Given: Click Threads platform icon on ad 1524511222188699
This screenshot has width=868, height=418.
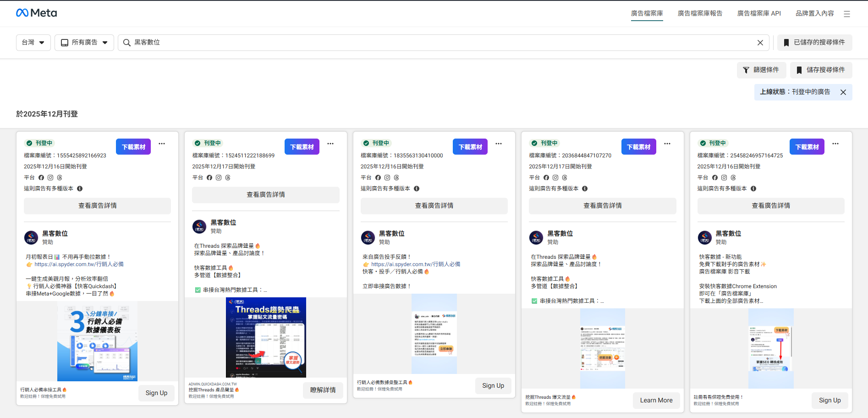Looking at the screenshot, I should point(228,178).
